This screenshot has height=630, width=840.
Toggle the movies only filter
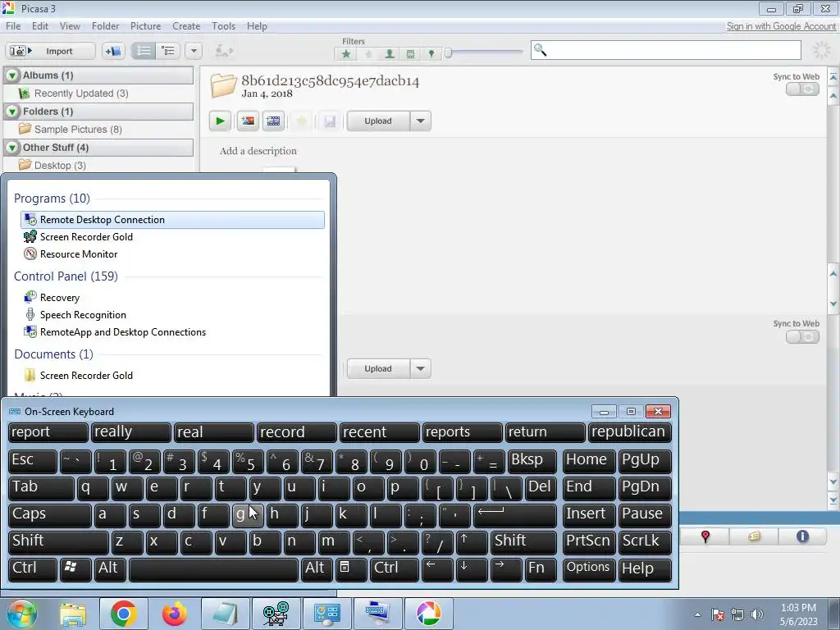click(x=410, y=53)
